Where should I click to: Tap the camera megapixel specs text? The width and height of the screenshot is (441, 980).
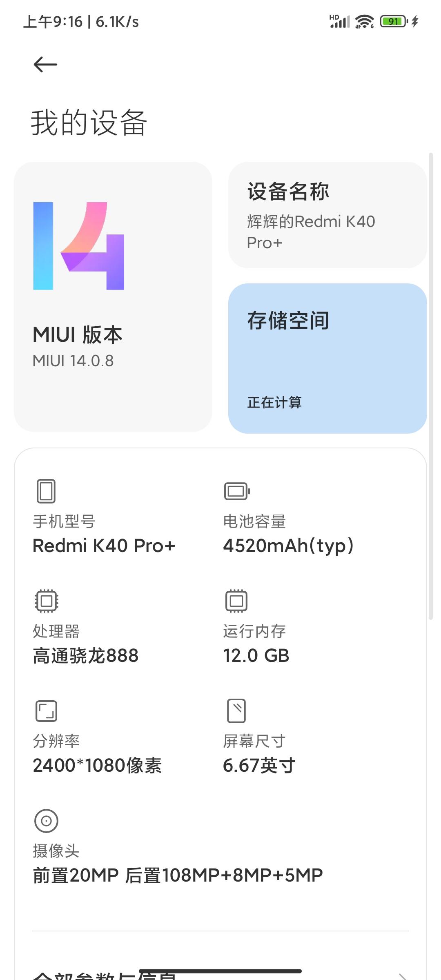tap(178, 875)
